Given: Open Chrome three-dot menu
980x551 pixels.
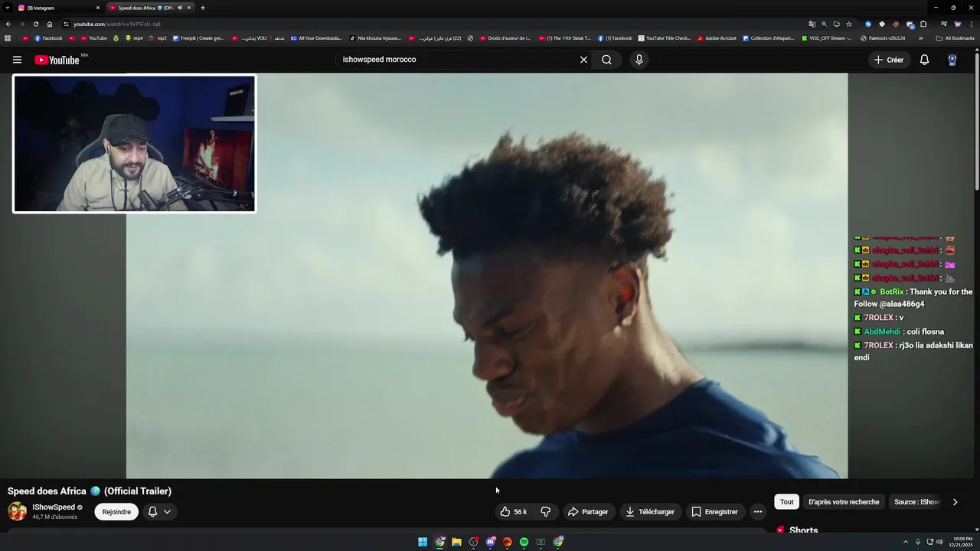Looking at the screenshot, I should 972,24.
